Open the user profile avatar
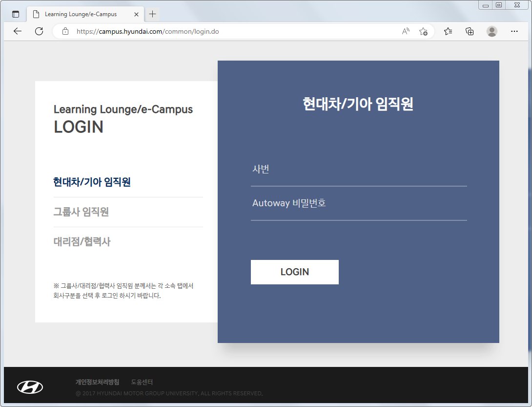Screen dimensions: 532x407 click(x=492, y=31)
